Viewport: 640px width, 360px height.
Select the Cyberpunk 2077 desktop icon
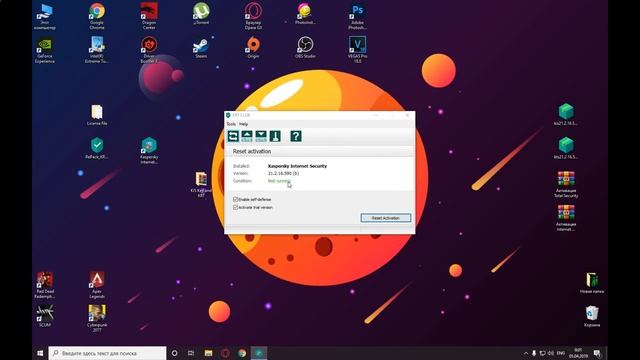coord(97,318)
